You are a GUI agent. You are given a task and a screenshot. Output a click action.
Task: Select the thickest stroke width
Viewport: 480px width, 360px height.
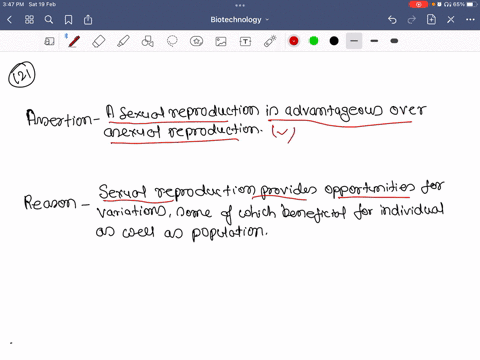click(394, 41)
